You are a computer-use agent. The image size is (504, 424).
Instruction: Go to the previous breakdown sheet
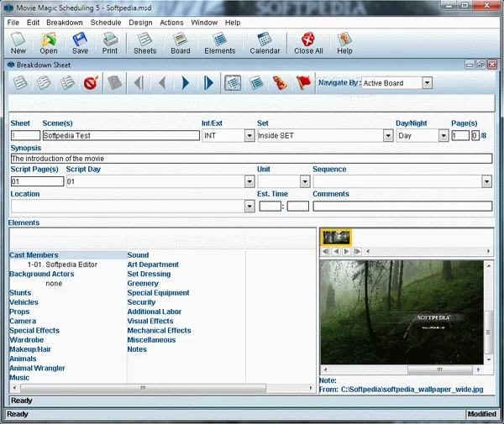(162, 83)
